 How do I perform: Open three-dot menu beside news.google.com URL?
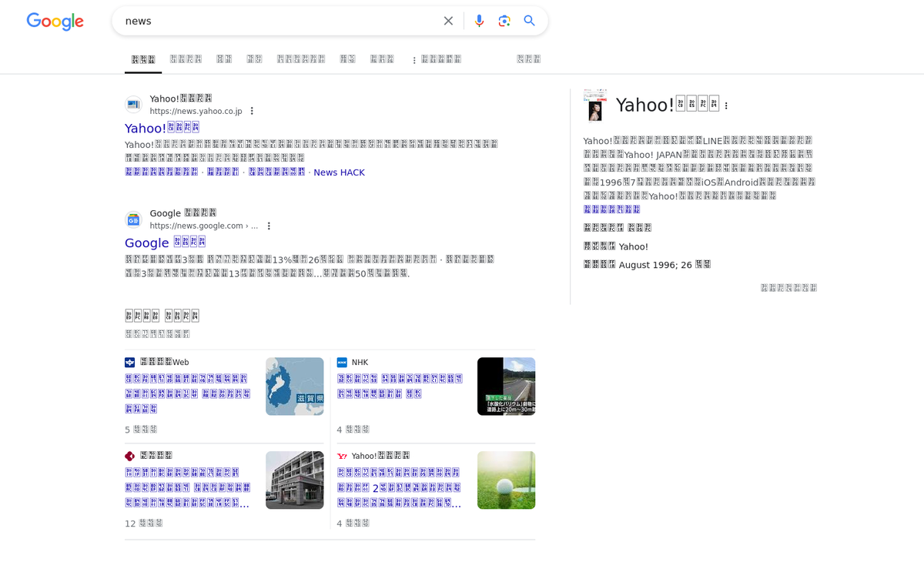pyautogui.click(x=269, y=226)
